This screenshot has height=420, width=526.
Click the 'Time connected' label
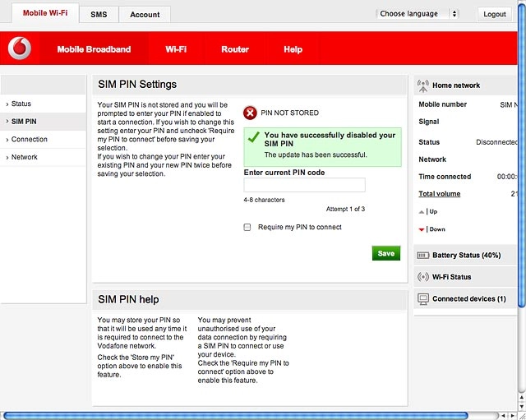tap(445, 177)
